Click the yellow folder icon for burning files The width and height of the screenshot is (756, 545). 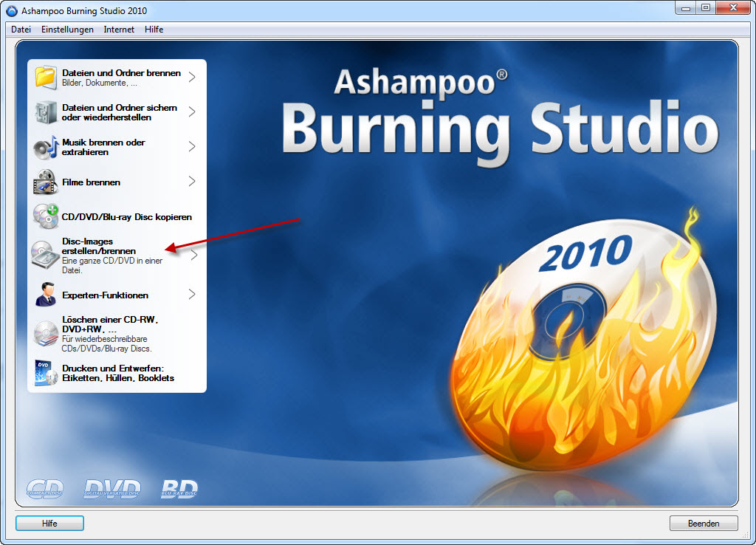click(45, 77)
